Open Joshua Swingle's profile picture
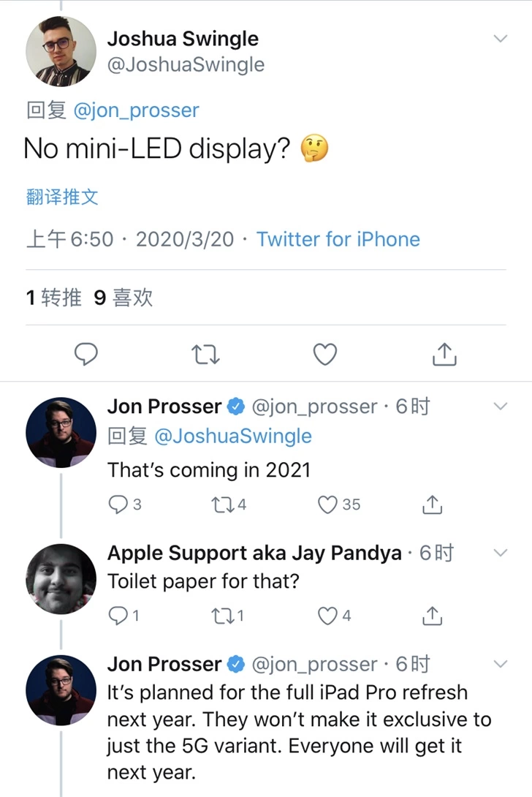 [61, 51]
